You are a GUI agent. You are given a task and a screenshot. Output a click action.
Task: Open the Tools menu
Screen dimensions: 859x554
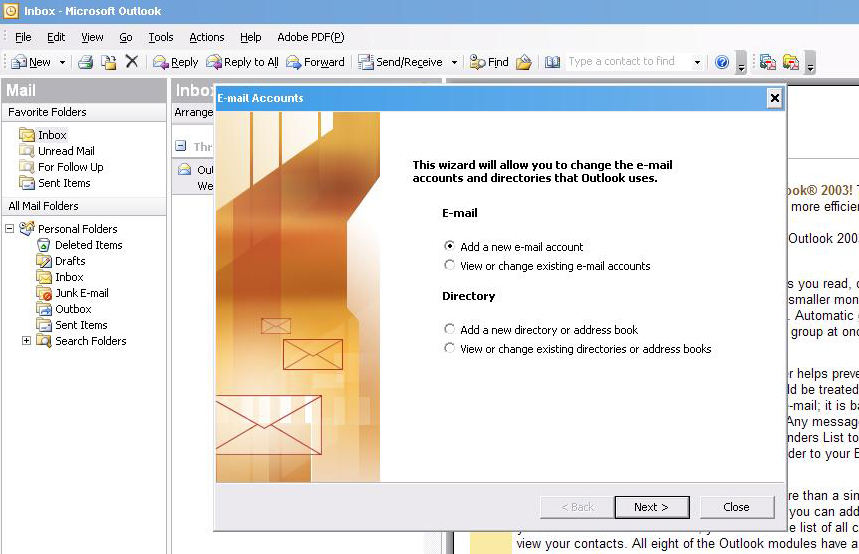click(161, 37)
